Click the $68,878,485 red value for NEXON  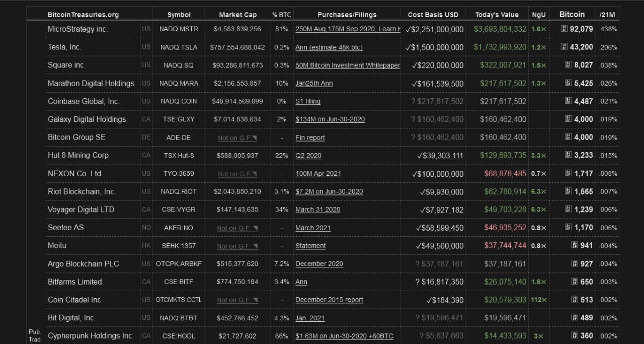click(x=505, y=173)
